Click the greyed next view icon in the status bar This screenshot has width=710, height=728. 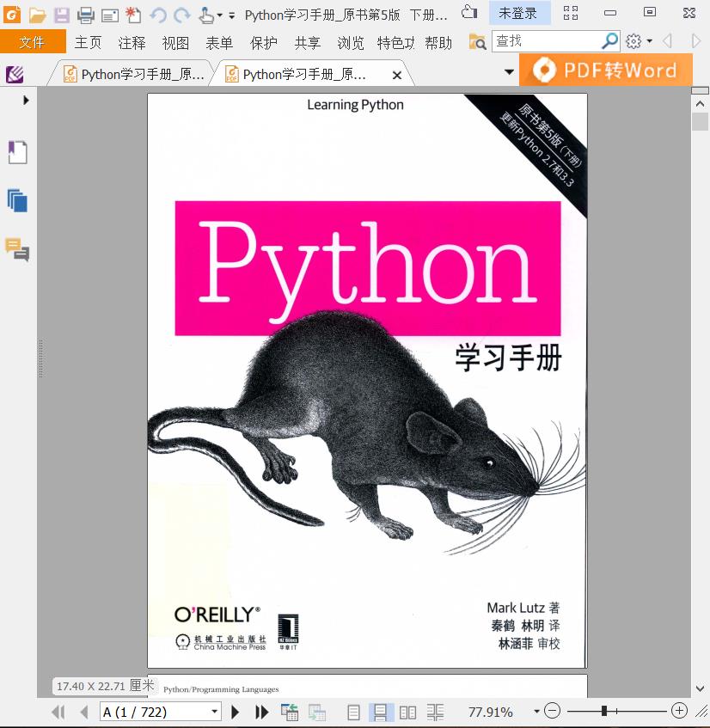click(x=317, y=713)
